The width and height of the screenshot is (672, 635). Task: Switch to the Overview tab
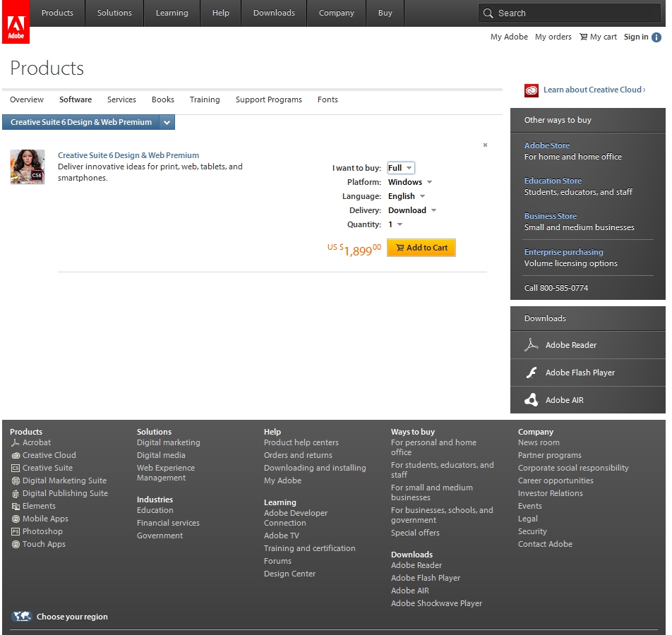point(27,99)
